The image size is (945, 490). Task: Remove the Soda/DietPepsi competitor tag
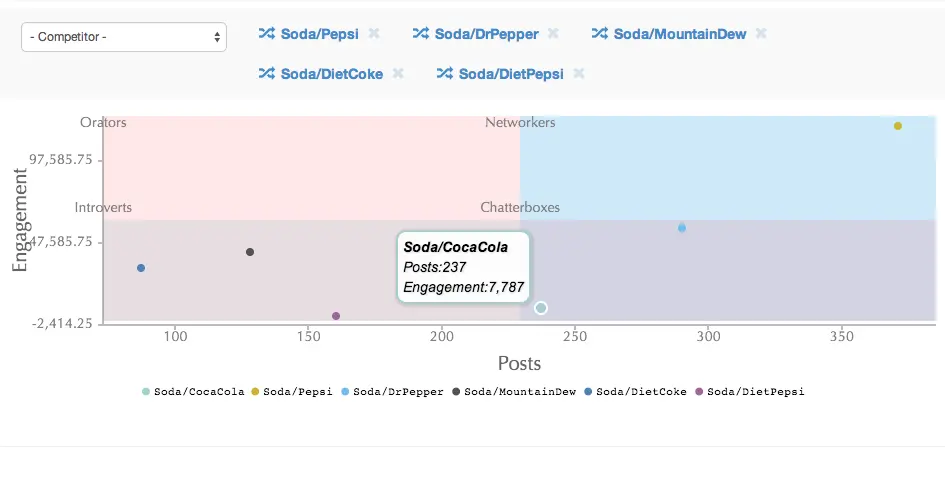point(579,73)
